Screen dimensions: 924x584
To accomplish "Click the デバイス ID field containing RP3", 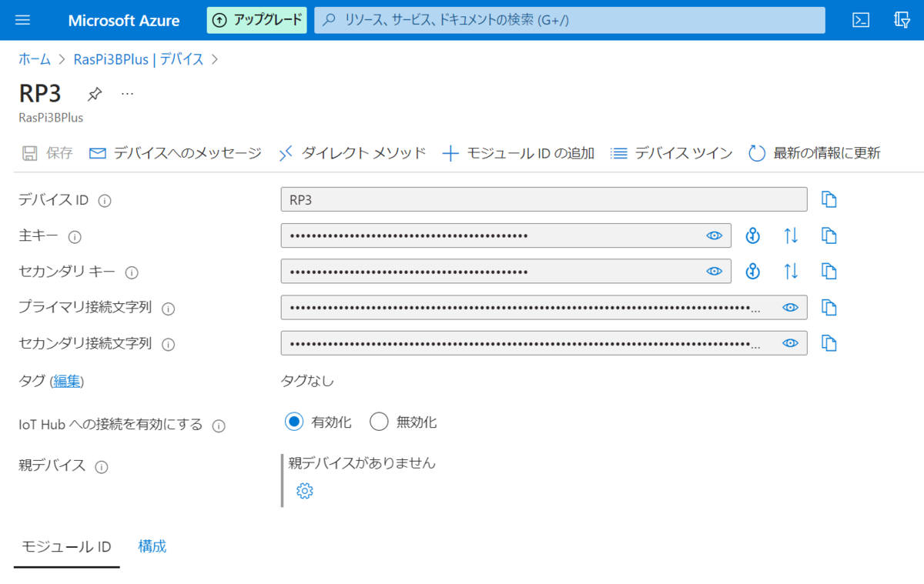I will pos(544,199).
